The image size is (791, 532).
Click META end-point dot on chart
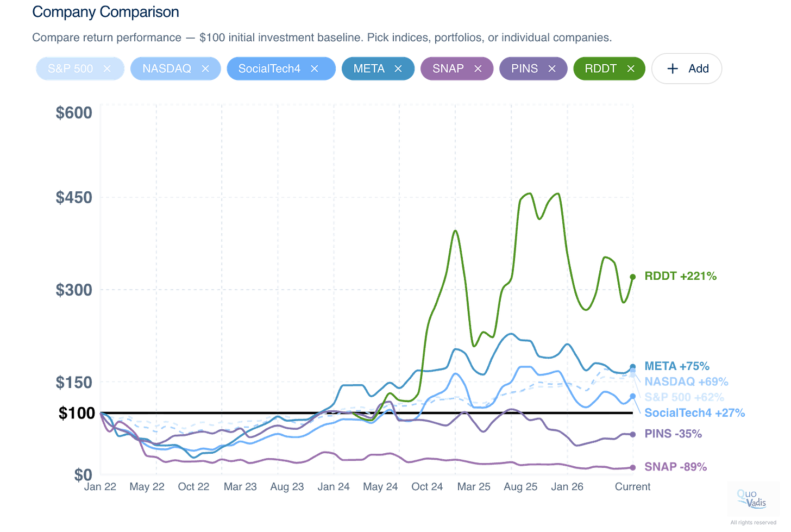[633, 367]
